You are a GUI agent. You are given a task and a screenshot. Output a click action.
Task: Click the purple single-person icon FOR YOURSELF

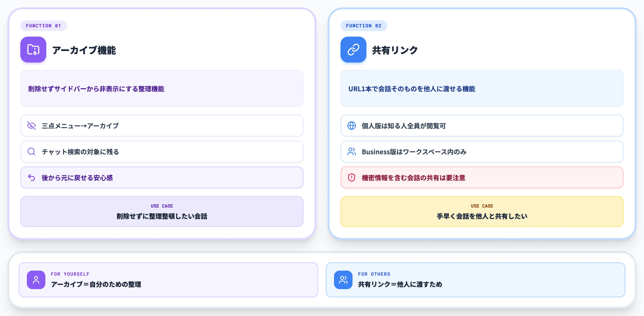(x=36, y=280)
